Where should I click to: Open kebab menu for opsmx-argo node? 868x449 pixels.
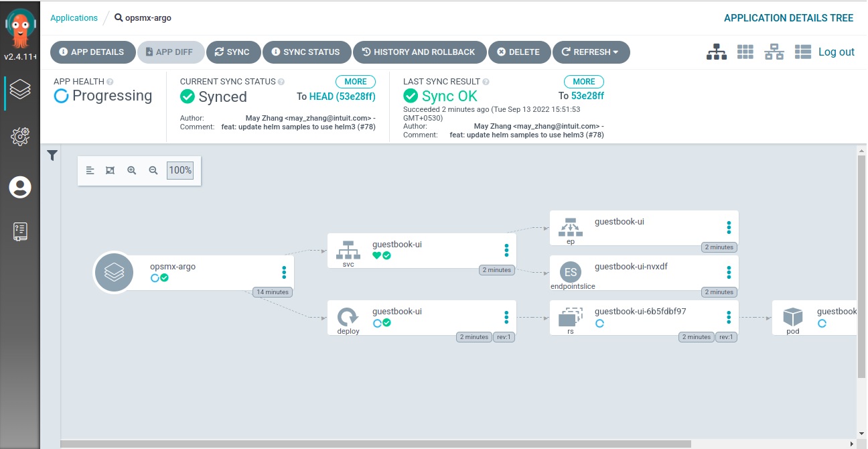(x=284, y=272)
